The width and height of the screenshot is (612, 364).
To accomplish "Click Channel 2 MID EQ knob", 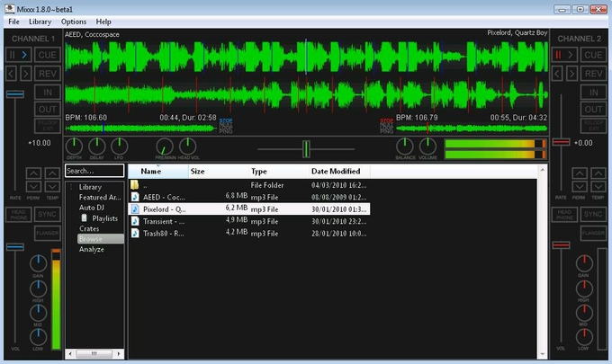I will 584,313.
